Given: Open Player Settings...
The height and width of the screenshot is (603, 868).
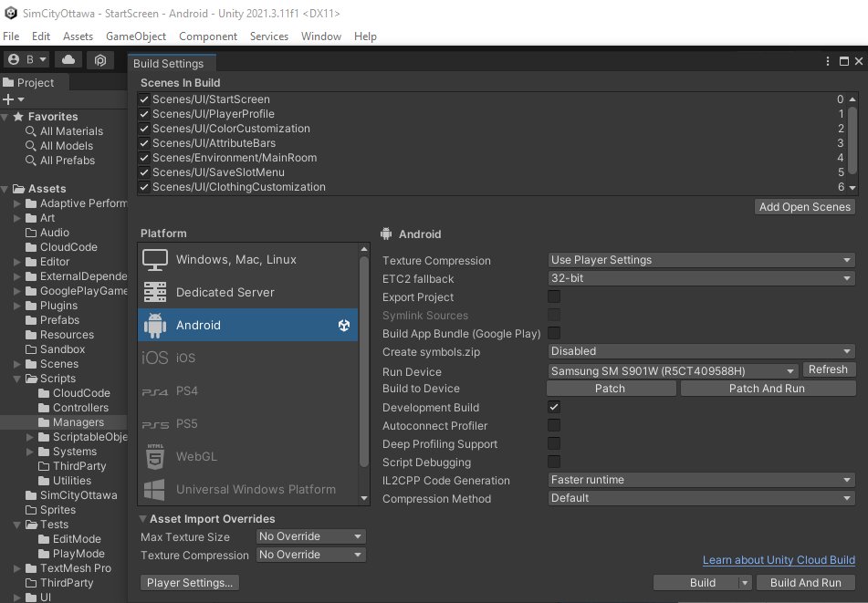Looking at the screenshot, I should (190, 583).
